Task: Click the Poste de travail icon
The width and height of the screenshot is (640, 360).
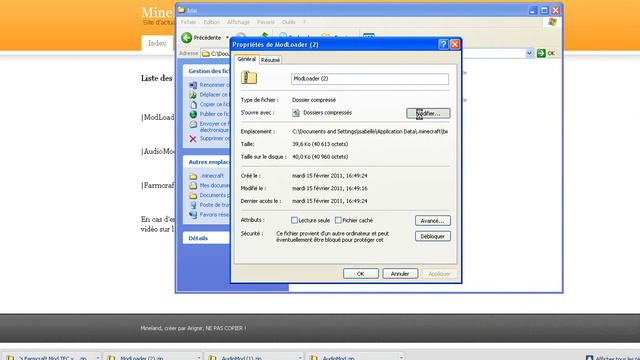Action: pos(193,205)
